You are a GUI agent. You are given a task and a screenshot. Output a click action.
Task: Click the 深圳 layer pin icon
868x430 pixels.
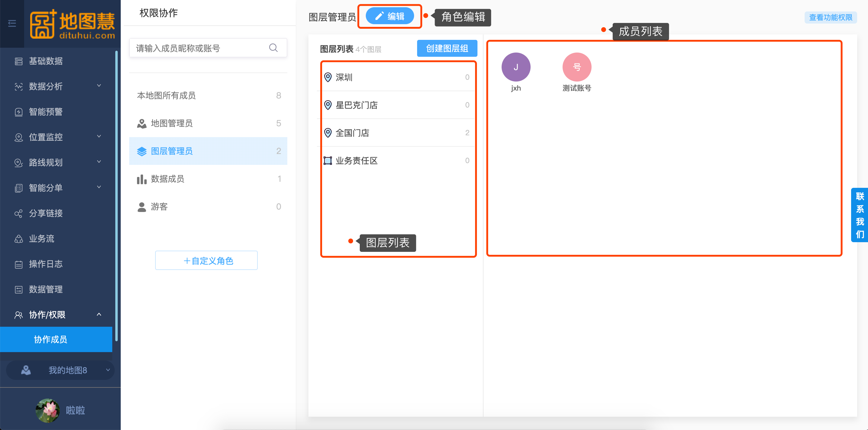click(327, 77)
